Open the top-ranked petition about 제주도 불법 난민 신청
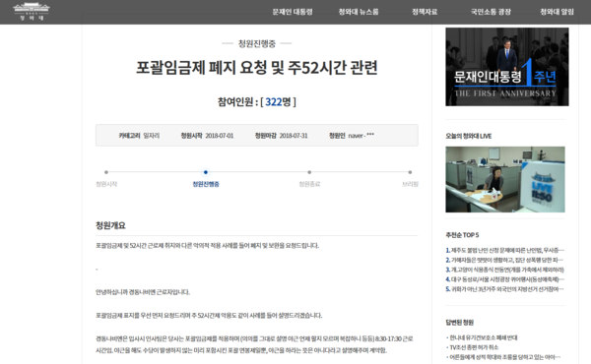 tap(504, 250)
